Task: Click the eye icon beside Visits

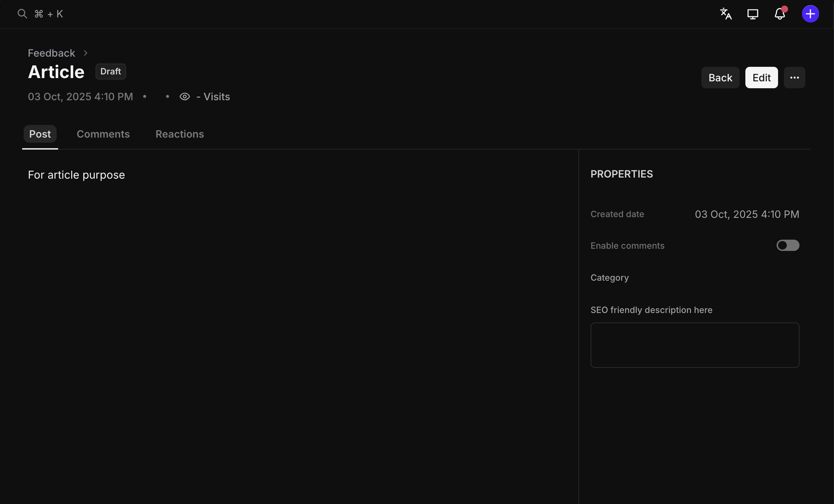Action: click(x=185, y=97)
